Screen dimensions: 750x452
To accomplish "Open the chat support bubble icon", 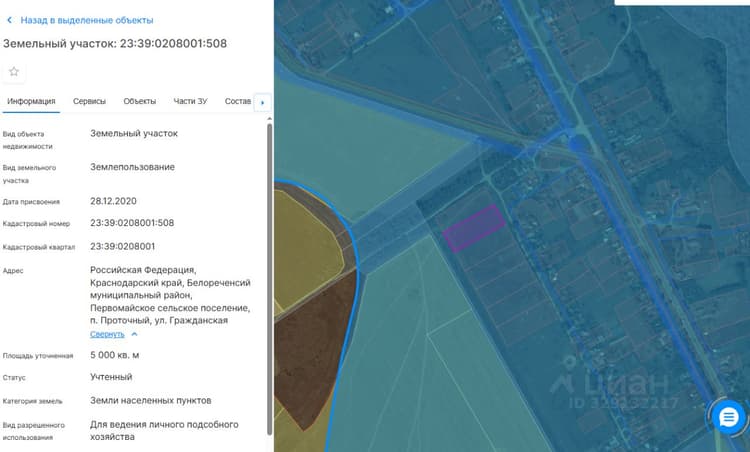I will coord(728,417).
